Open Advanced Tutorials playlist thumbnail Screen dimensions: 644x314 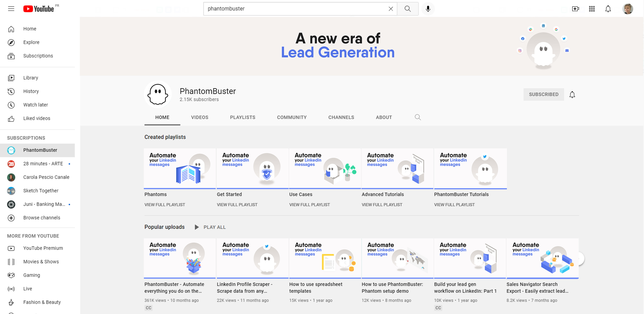pos(397,169)
